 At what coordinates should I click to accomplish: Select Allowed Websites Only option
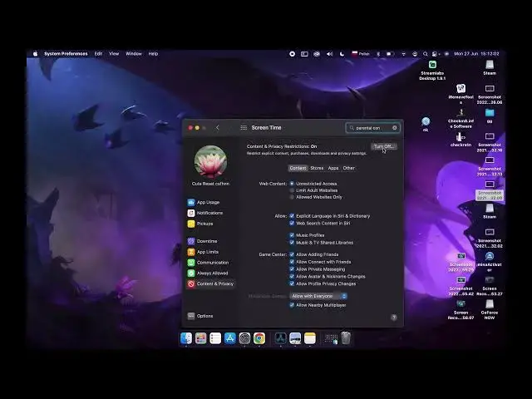(x=292, y=197)
